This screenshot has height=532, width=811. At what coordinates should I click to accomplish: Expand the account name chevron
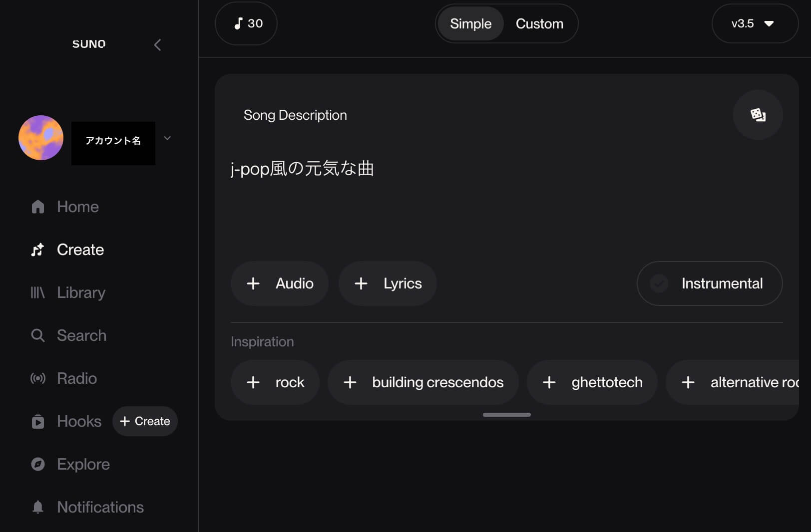(167, 138)
